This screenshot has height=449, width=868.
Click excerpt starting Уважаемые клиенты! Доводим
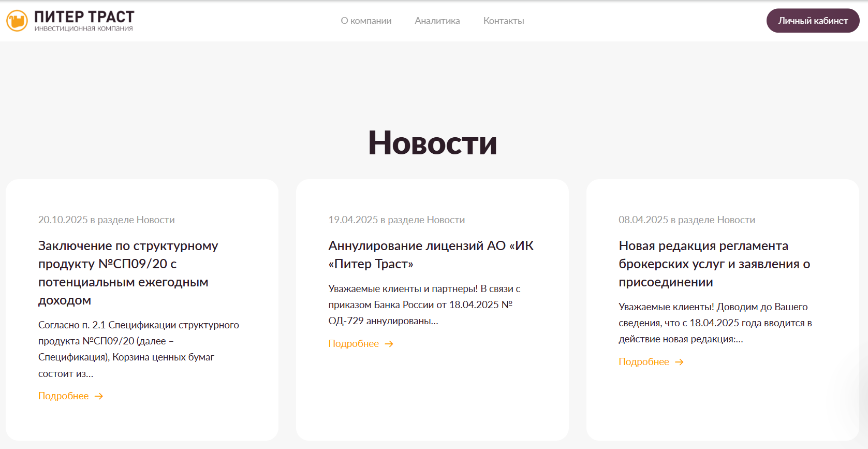coord(715,323)
